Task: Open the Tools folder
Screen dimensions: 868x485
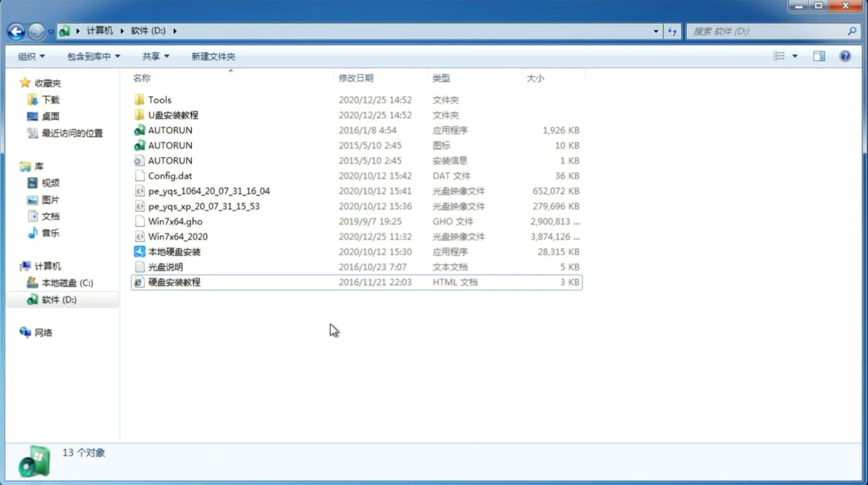Action: 159,99
